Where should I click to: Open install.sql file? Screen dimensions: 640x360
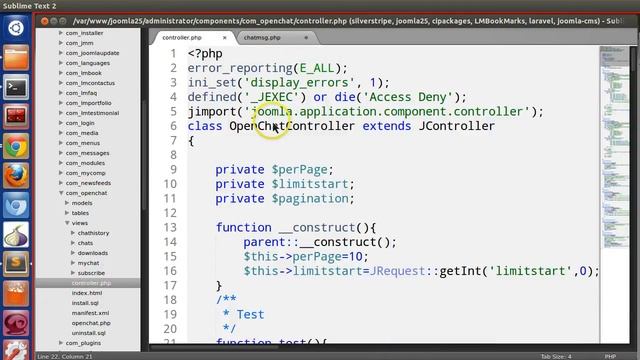tap(85, 303)
